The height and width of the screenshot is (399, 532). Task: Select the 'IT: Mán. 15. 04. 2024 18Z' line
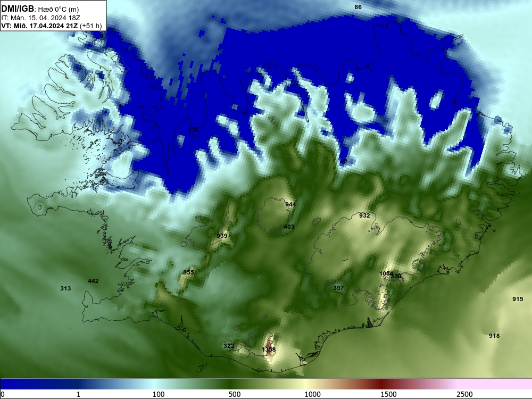click(40, 18)
